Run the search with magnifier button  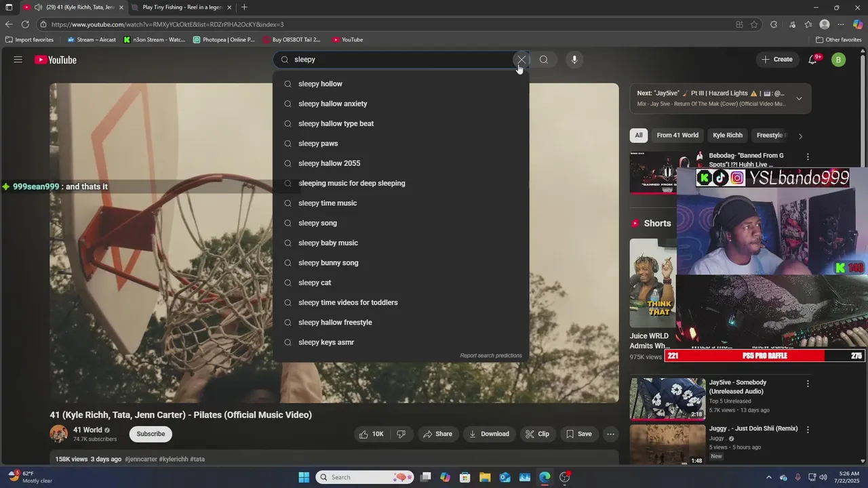pyautogui.click(x=544, y=60)
